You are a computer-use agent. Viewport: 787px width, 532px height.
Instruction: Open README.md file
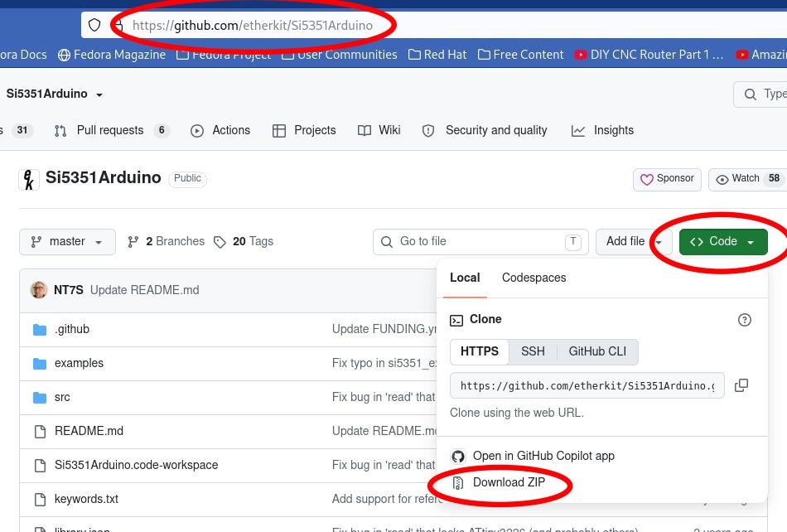pos(89,431)
